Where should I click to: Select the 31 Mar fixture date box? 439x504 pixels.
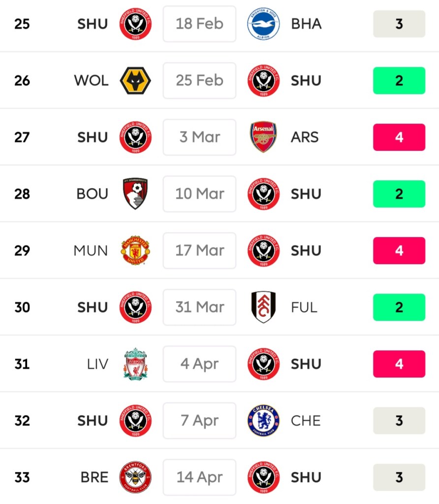tap(199, 307)
